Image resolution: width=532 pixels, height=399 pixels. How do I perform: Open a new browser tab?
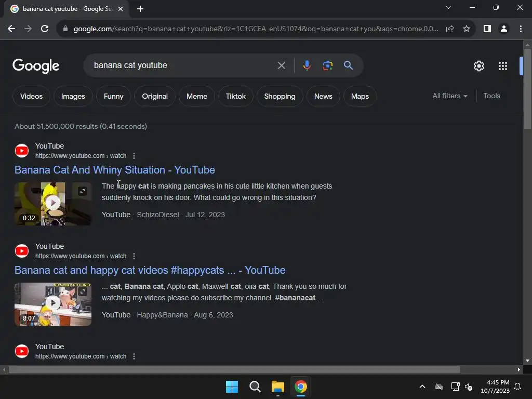(x=140, y=9)
